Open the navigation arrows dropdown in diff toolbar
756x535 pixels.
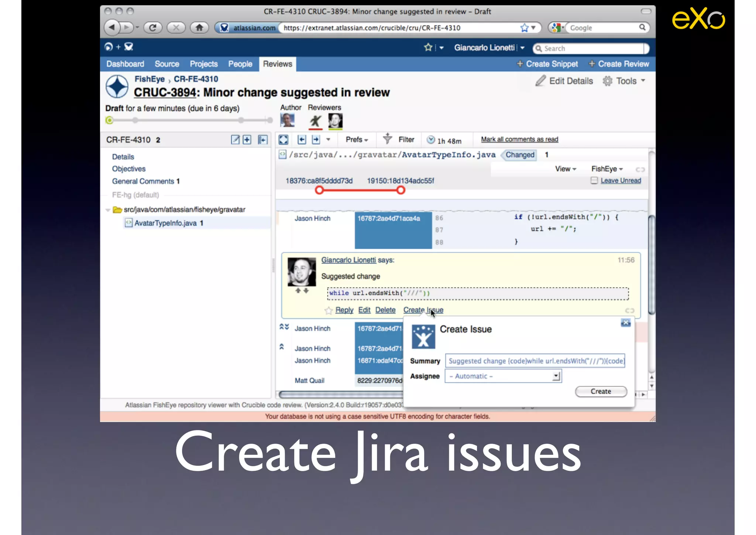(x=328, y=140)
